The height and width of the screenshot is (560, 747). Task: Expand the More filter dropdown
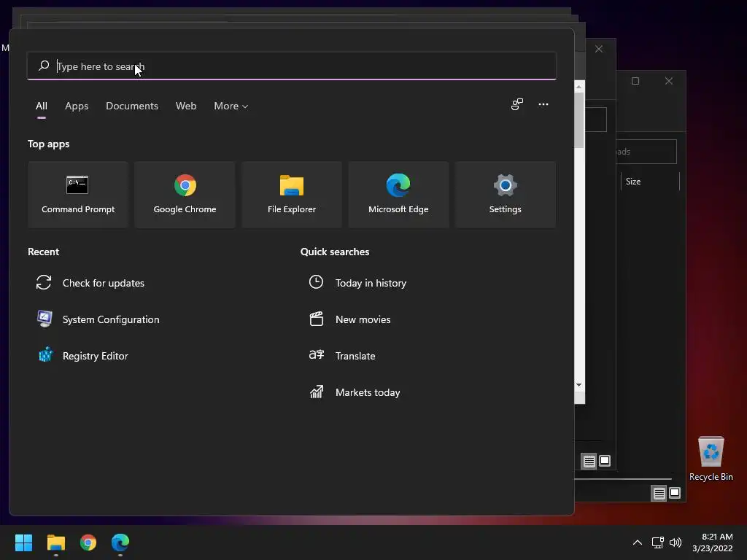click(231, 106)
